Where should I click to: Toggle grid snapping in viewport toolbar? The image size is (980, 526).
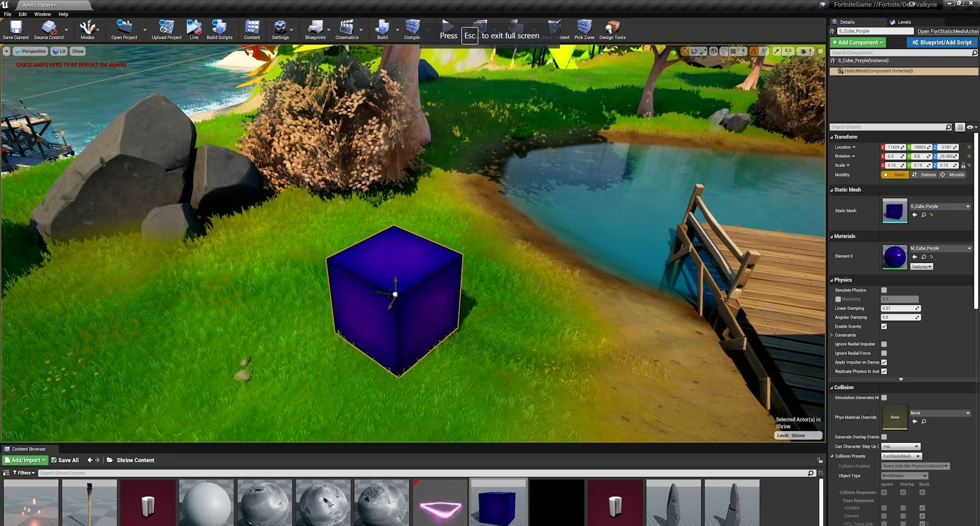tap(733, 51)
